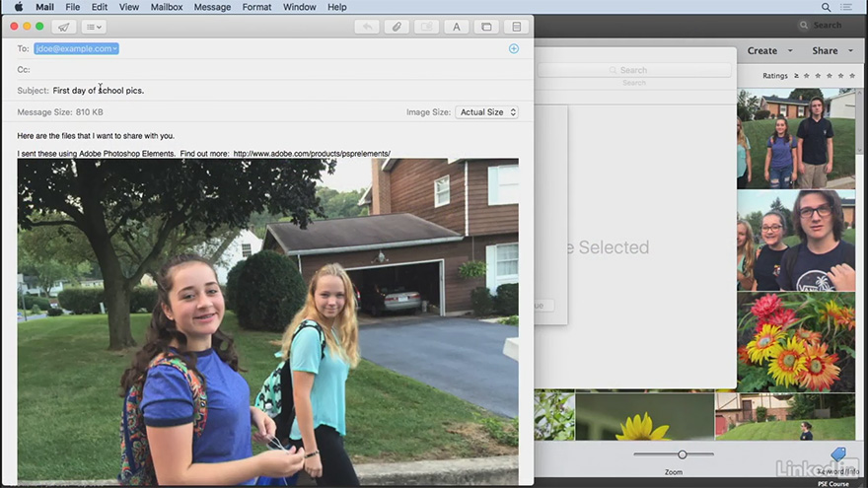Open the Mail menu
The image size is (868, 488).
tap(44, 7)
